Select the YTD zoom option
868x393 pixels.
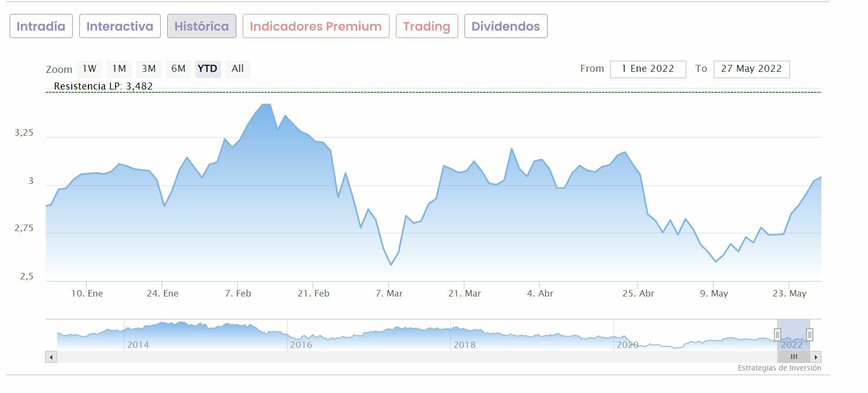[207, 69]
